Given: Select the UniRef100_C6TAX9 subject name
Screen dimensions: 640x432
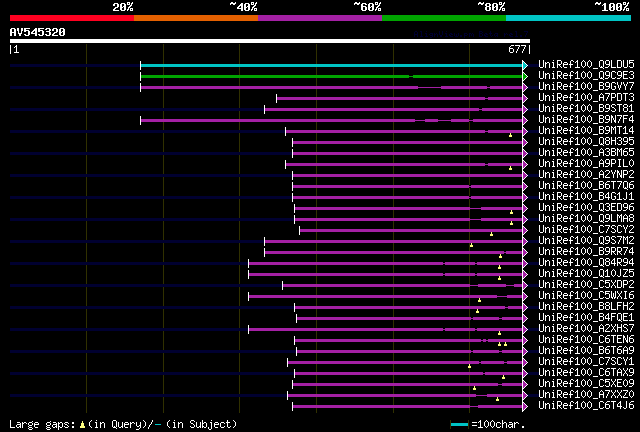Looking at the screenshot, I should point(586,373).
